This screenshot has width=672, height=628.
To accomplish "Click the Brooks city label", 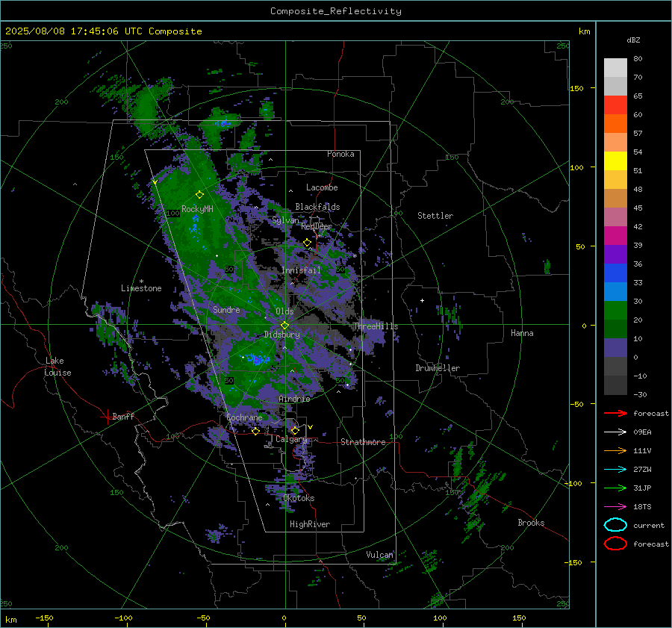I will 531,523.
